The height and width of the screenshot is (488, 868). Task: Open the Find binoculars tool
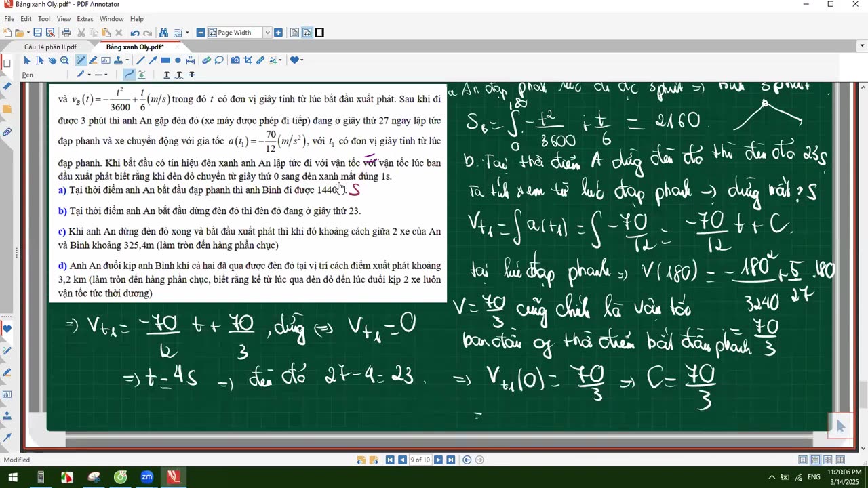tap(163, 33)
